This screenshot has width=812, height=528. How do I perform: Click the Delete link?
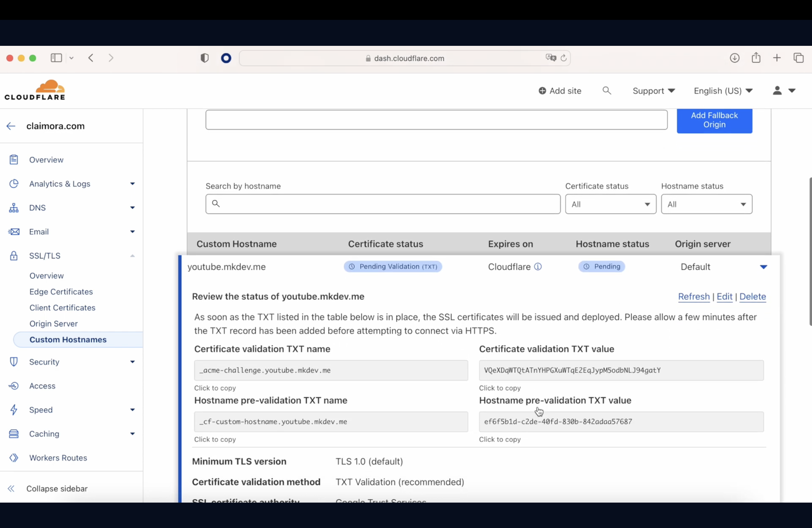point(752,297)
